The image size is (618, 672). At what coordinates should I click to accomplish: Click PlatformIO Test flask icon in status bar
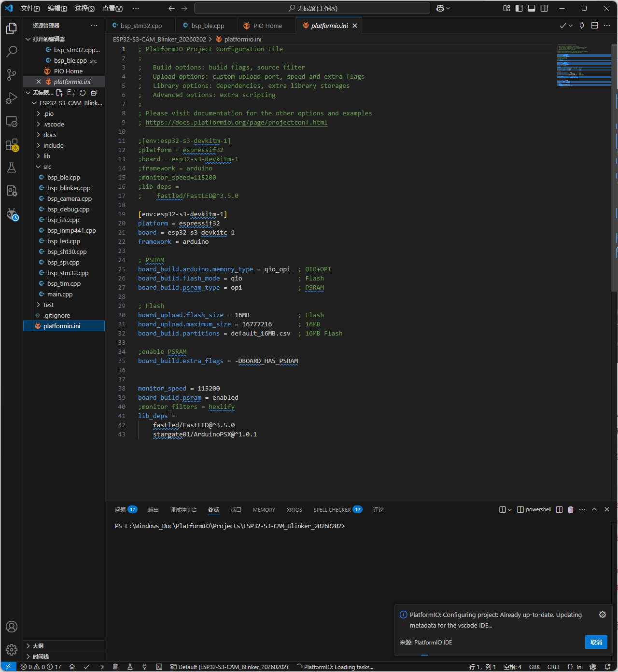coord(130,667)
